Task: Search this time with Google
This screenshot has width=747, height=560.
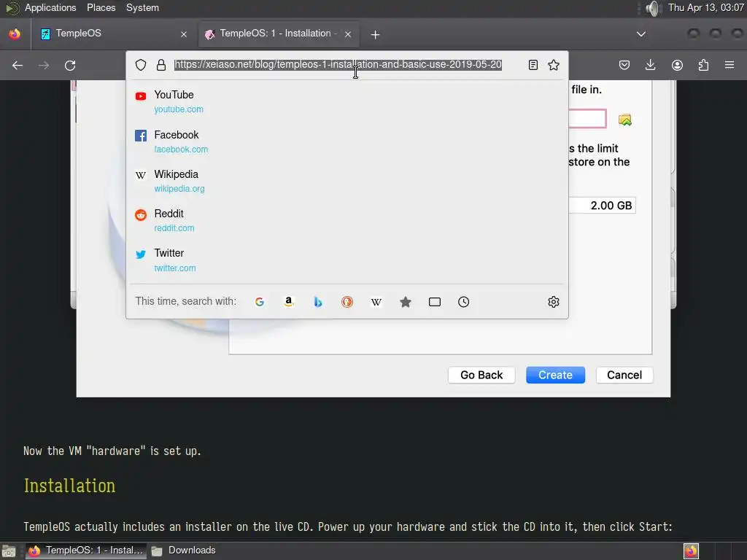Action: click(x=260, y=302)
